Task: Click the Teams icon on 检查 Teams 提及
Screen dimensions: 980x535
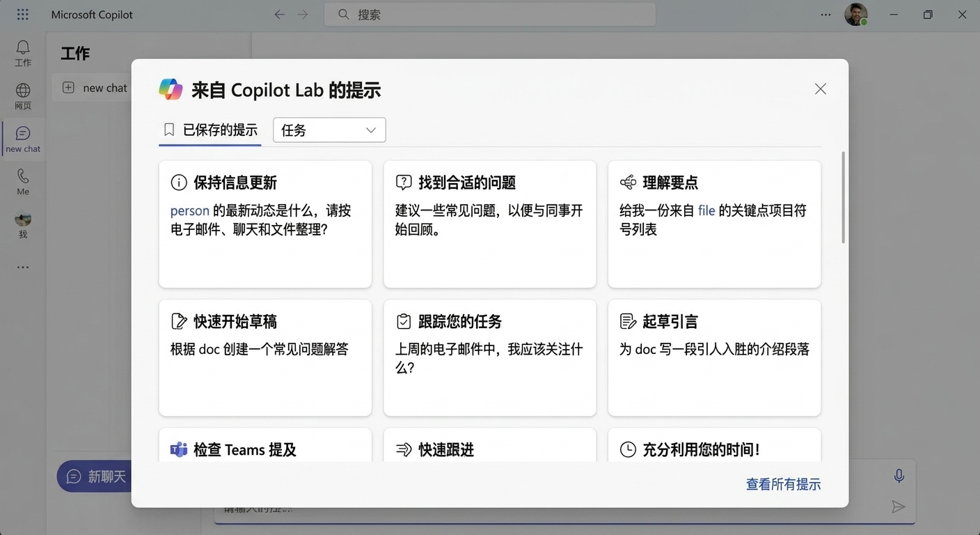Action: coord(179,450)
